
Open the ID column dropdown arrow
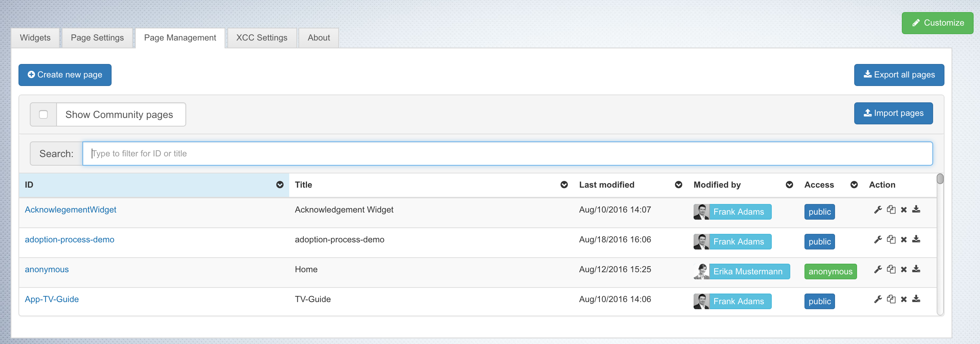tap(280, 185)
